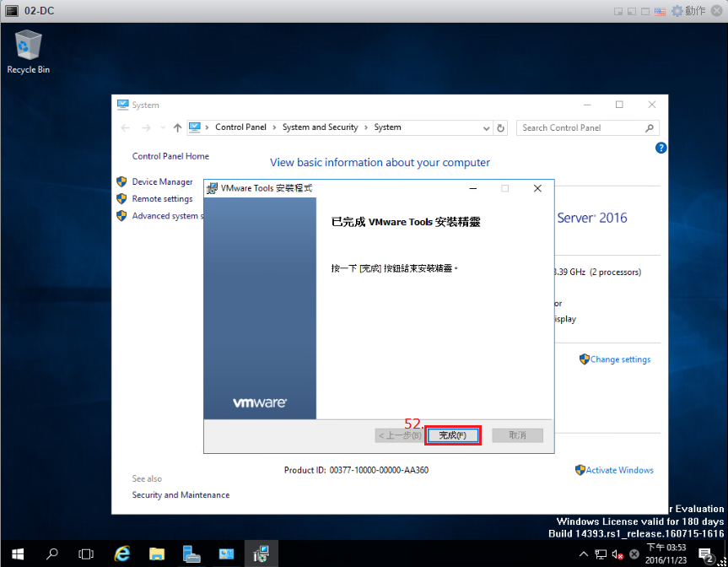Open Recycle Bin on the desktop
Viewport: 728px width, 567px height.
click(x=29, y=51)
